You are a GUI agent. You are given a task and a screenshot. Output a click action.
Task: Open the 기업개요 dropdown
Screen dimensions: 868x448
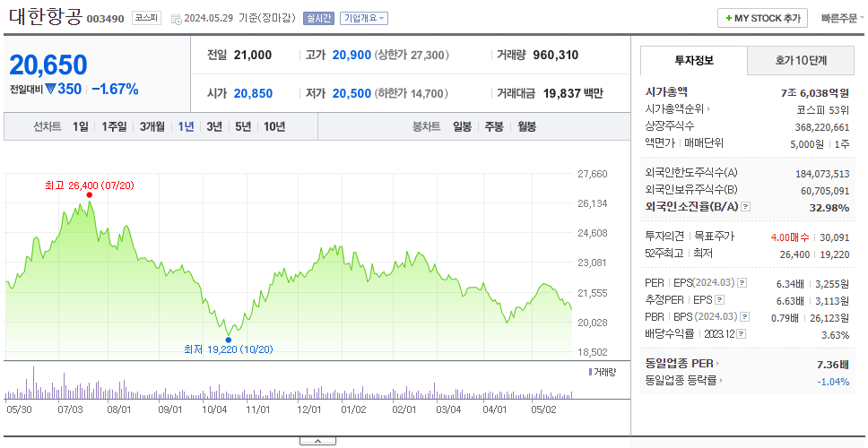[364, 18]
